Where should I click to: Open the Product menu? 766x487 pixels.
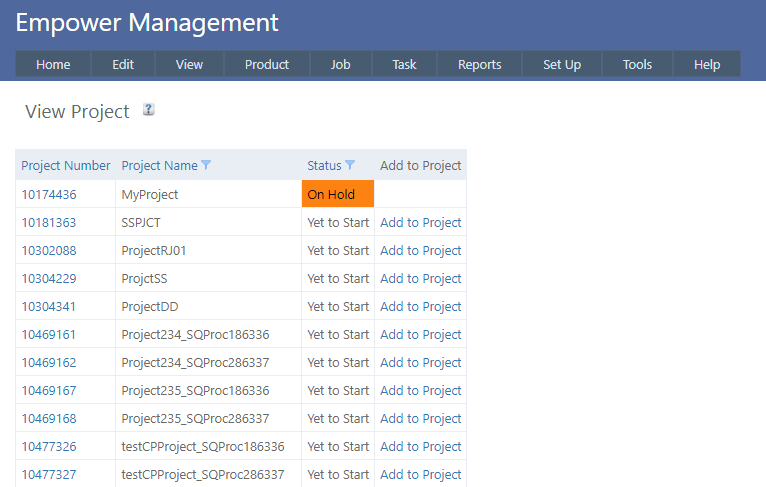(x=267, y=64)
